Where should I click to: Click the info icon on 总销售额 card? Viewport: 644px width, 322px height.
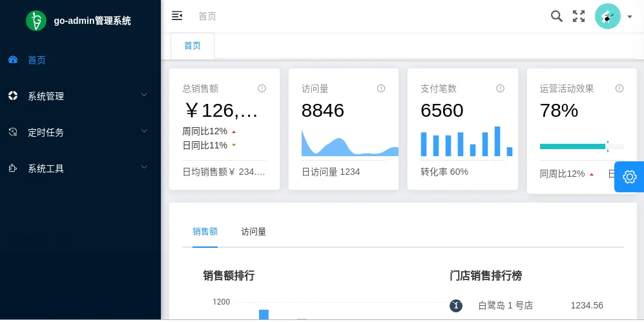(x=262, y=88)
